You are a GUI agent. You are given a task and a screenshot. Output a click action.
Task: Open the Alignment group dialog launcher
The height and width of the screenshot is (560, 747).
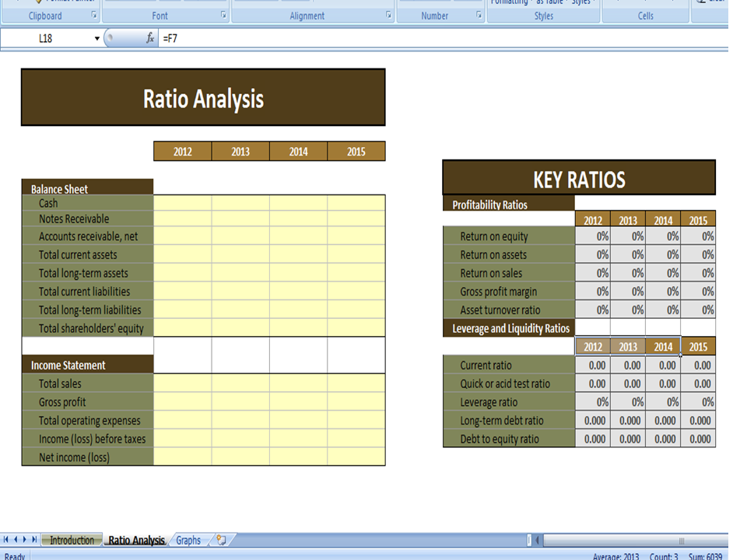(389, 16)
